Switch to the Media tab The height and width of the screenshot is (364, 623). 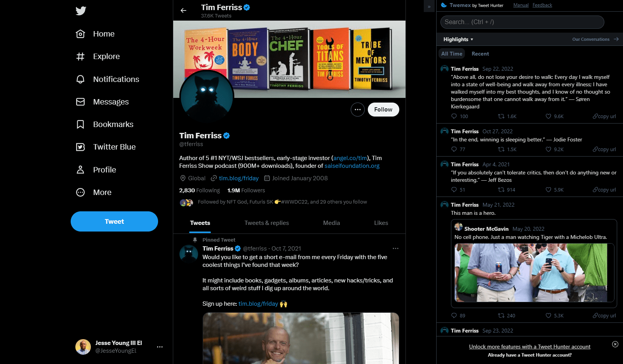[x=331, y=223]
